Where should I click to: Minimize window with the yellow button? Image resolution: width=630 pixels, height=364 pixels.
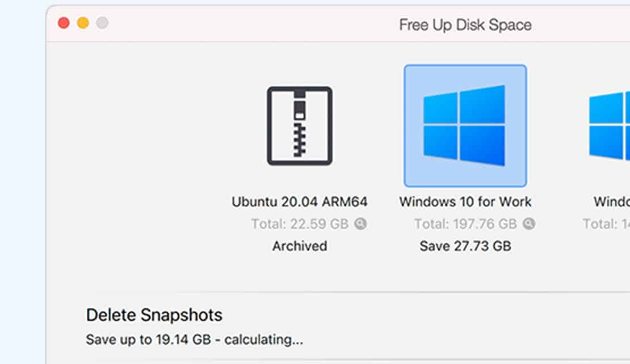pyautogui.click(x=83, y=23)
